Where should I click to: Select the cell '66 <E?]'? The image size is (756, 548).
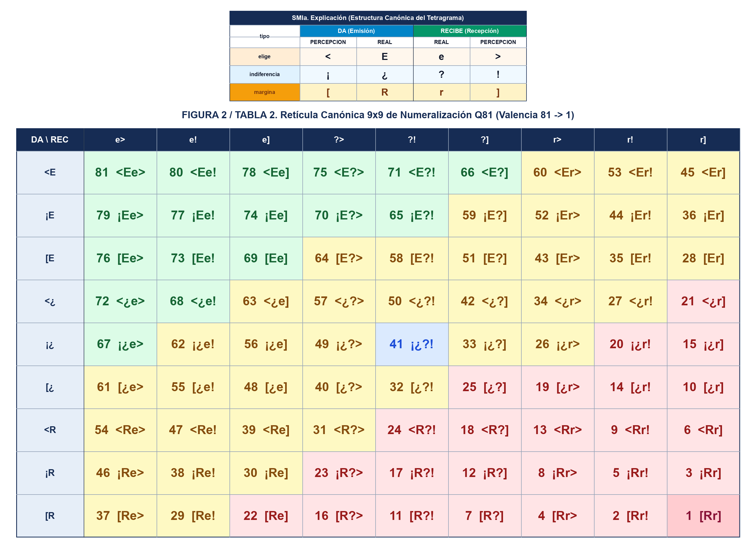pos(485,172)
